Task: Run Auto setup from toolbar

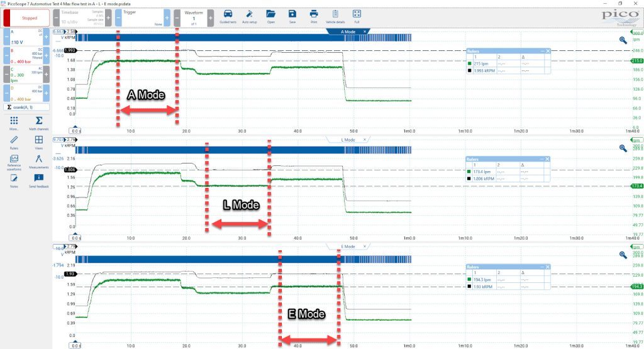Action: click(x=249, y=16)
